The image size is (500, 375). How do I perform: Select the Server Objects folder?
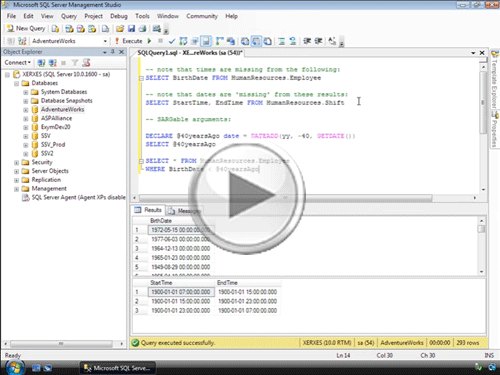tap(50, 171)
